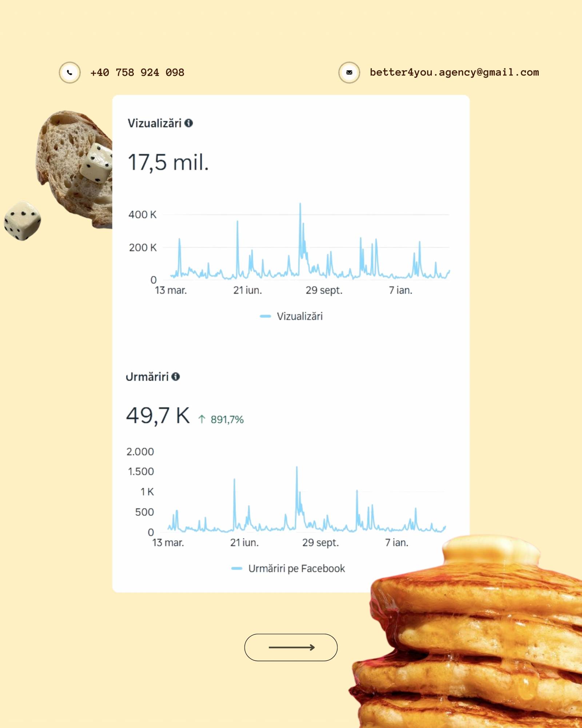582x728 pixels.
Task: Click the 17,5 mil. views total
Action: point(168,162)
